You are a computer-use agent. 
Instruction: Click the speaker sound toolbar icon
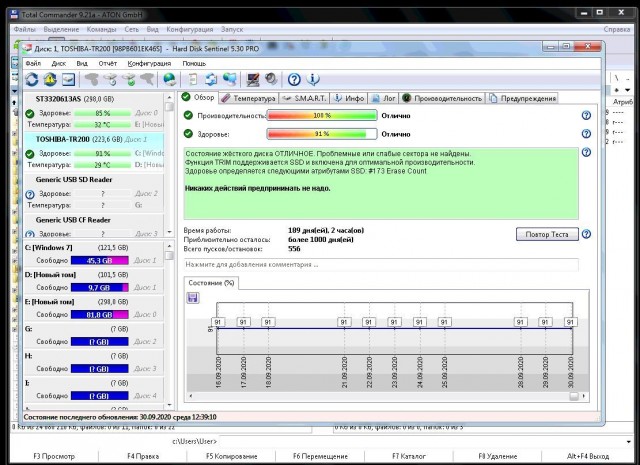(x=271, y=79)
